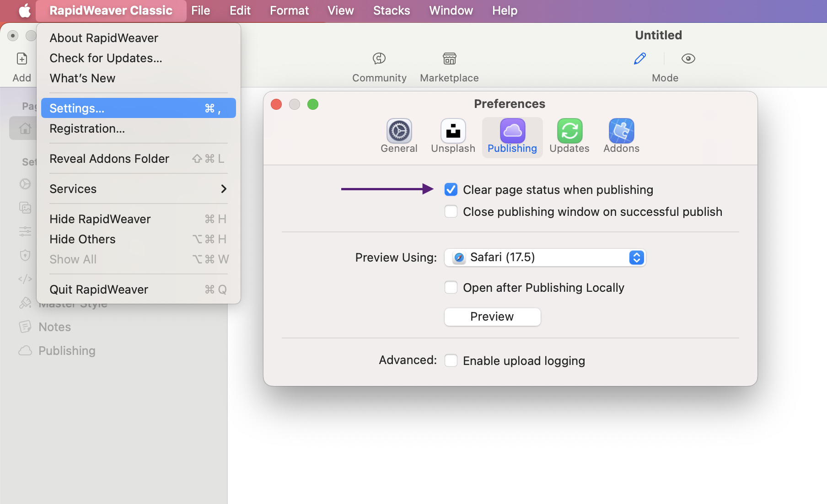Viewport: 827px width, 504px height.
Task: Click the code icon in the sidebar
Action: pos(25,279)
